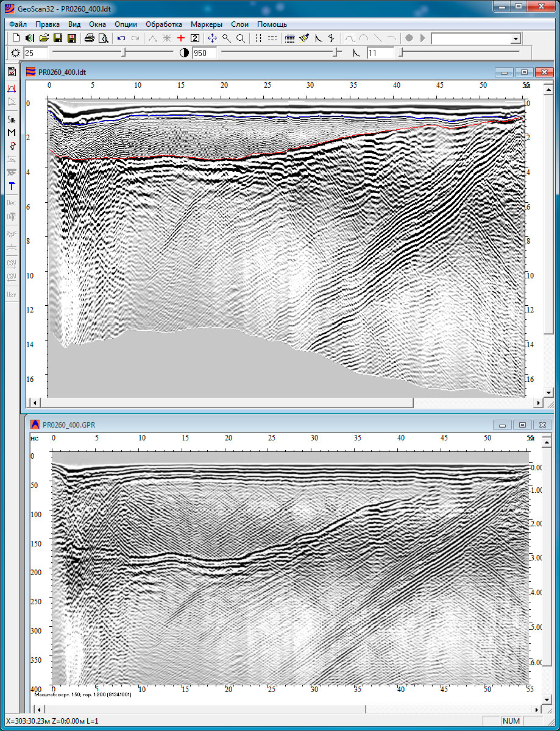The width and height of the screenshot is (560, 731).
Task: Click the Print icon in the toolbar
Action: [x=89, y=38]
